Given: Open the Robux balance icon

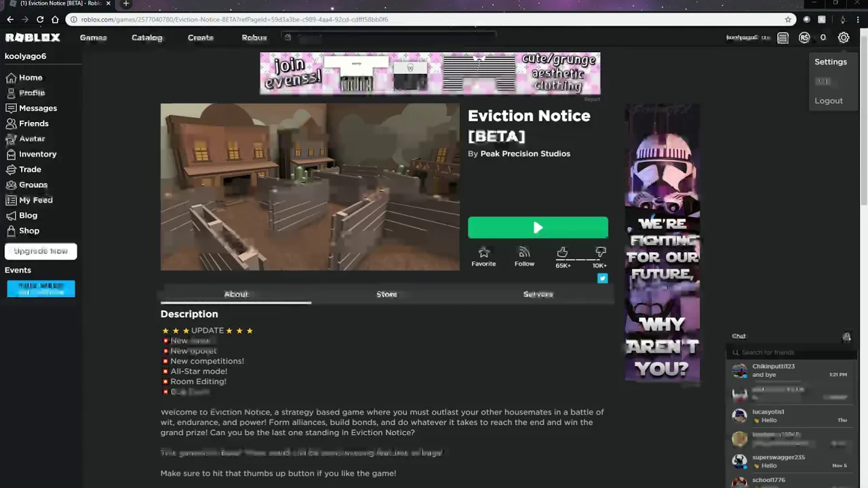Looking at the screenshot, I should [804, 38].
